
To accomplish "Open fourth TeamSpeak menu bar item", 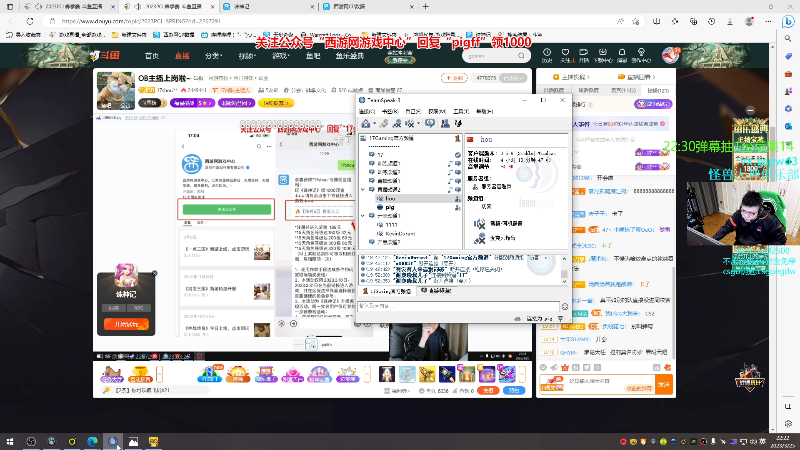I will coord(437,111).
